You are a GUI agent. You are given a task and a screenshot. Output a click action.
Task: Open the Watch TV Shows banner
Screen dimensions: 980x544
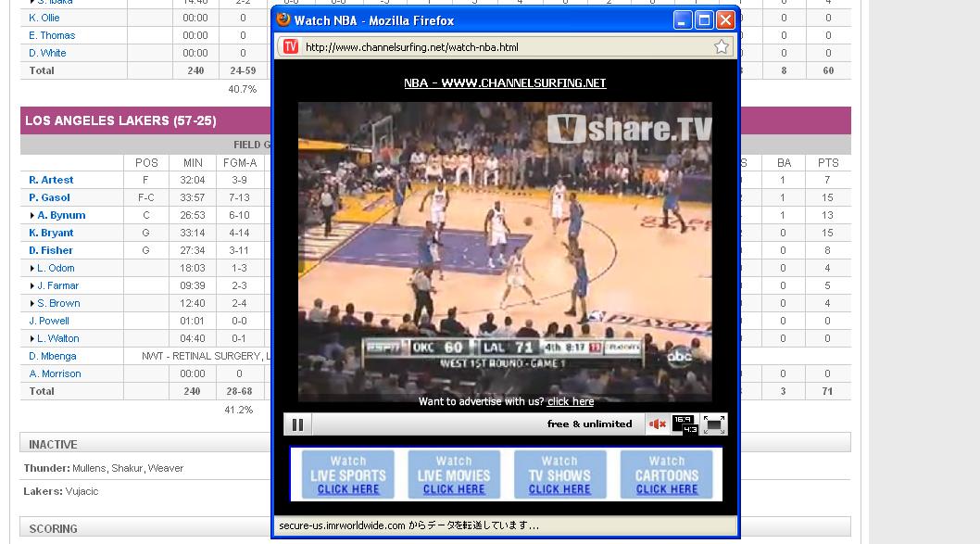pos(560,474)
